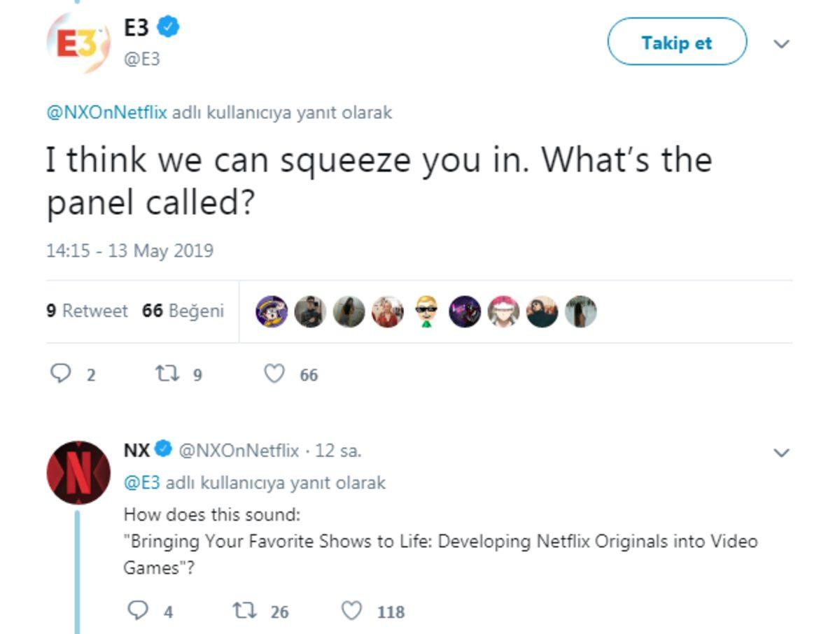Toggle follow state with Takip et
Screen dimensions: 840x634
(675, 42)
